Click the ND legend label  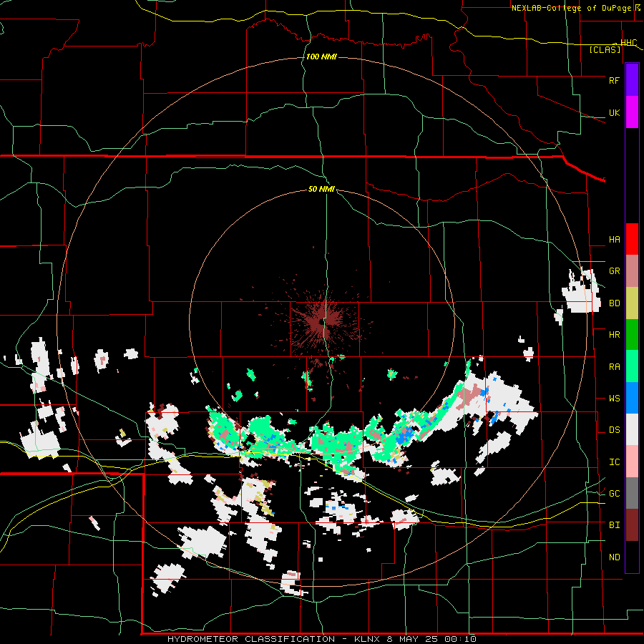pyautogui.click(x=614, y=557)
